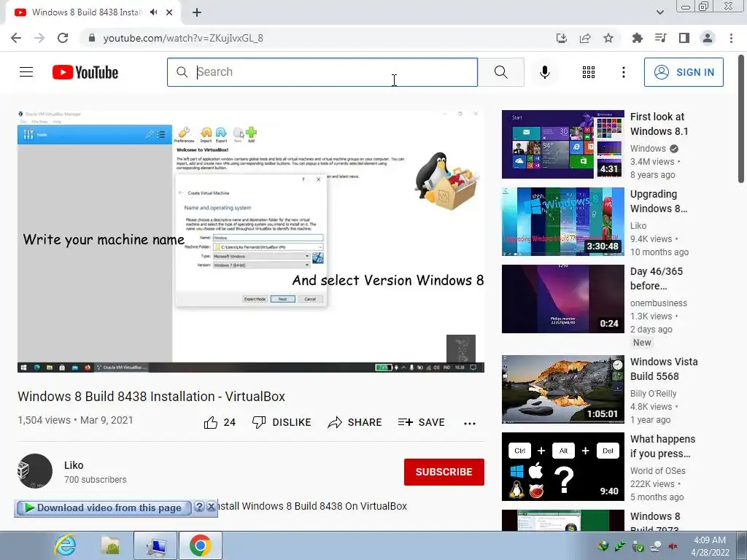Bookmark this page with the star

(x=608, y=38)
